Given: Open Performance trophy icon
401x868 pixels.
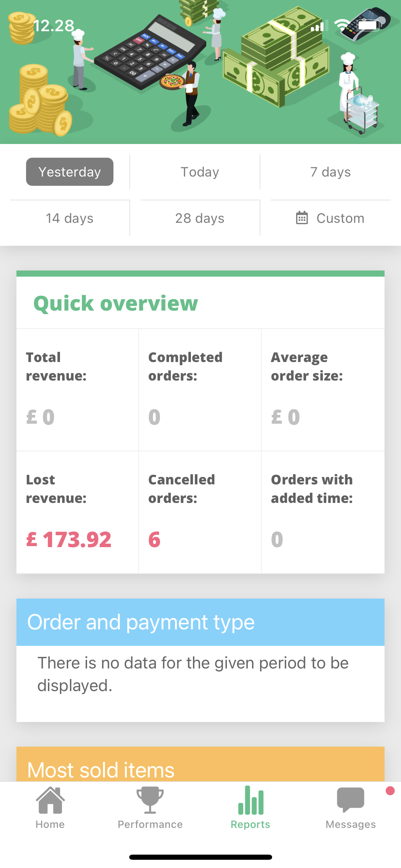Looking at the screenshot, I should tap(150, 800).
